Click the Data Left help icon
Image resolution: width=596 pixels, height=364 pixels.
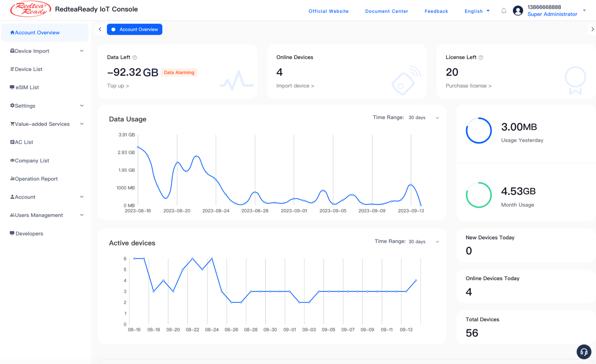(x=135, y=57)
